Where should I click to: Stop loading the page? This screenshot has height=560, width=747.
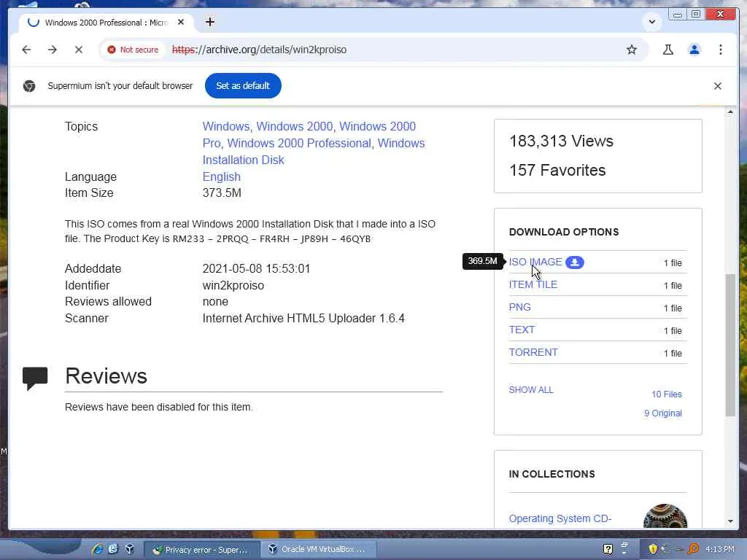click(x=79, y=50)
